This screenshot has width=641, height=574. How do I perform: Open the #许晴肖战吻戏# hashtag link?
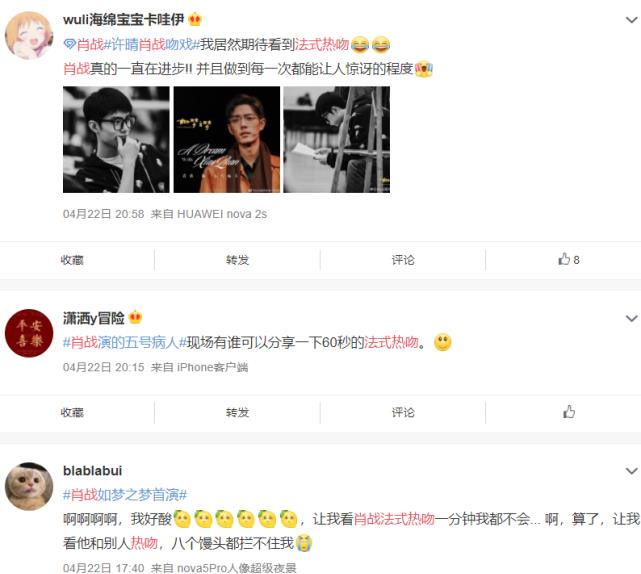152,44
